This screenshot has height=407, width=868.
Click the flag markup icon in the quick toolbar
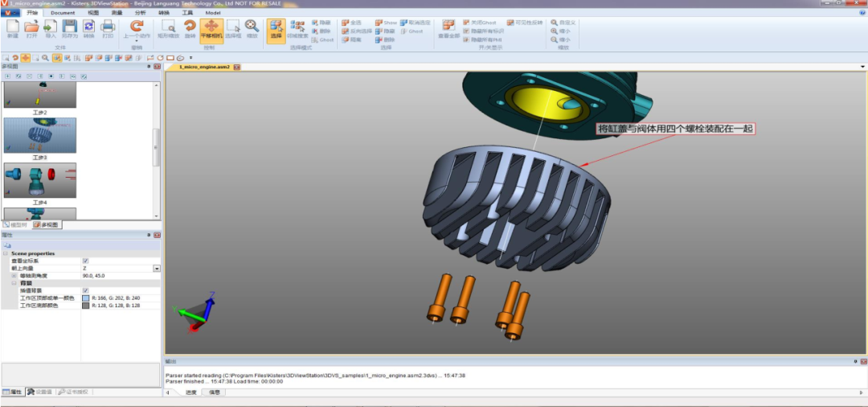[x=150, y=58]
